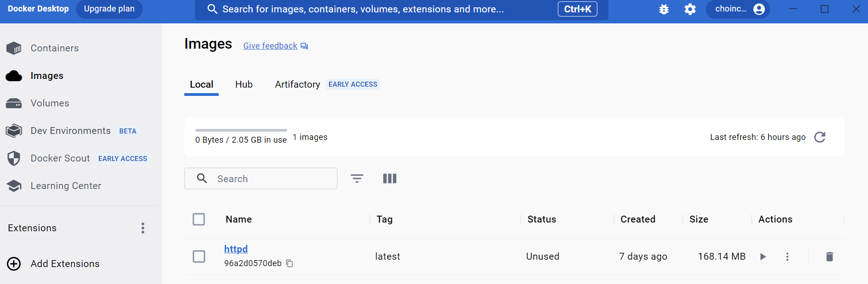Click the user account avatar icon
The height and width of the screenshot is (284, 868).
pyautogui.click(x=759, y=9)
